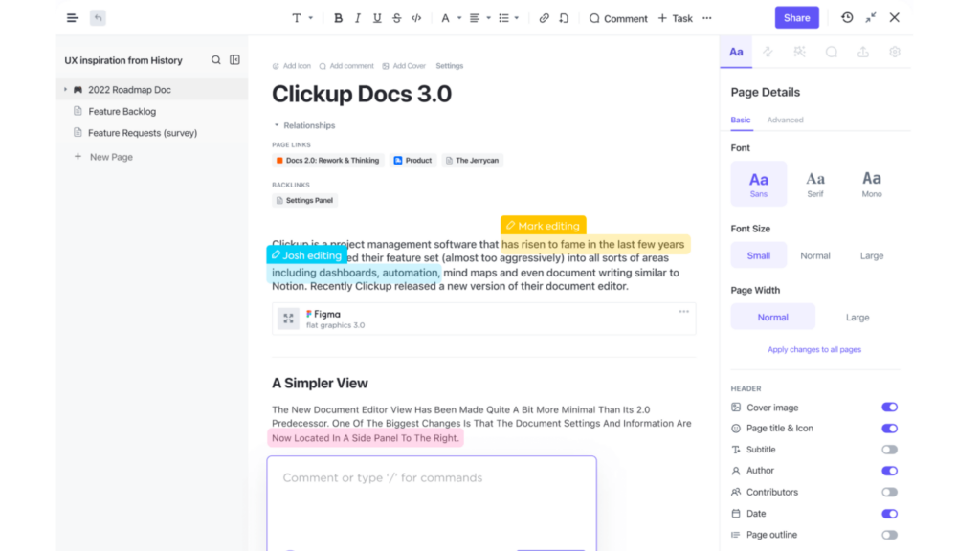Apply inline code formatting
This screenshot has height=551, width=980.
(x=416, y=18)
